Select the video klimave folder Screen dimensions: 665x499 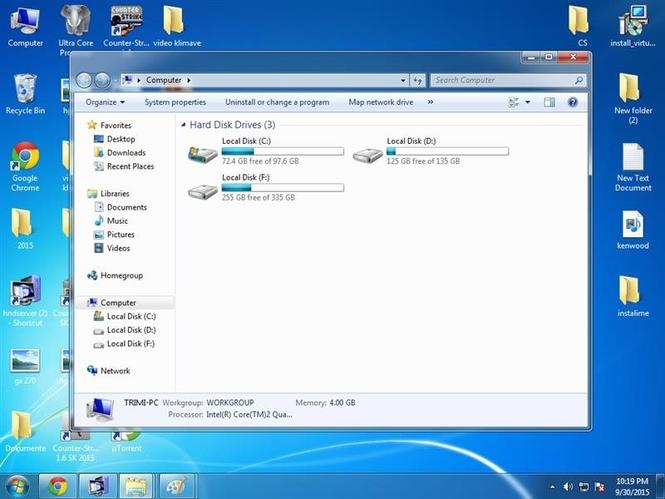point(177,26)
